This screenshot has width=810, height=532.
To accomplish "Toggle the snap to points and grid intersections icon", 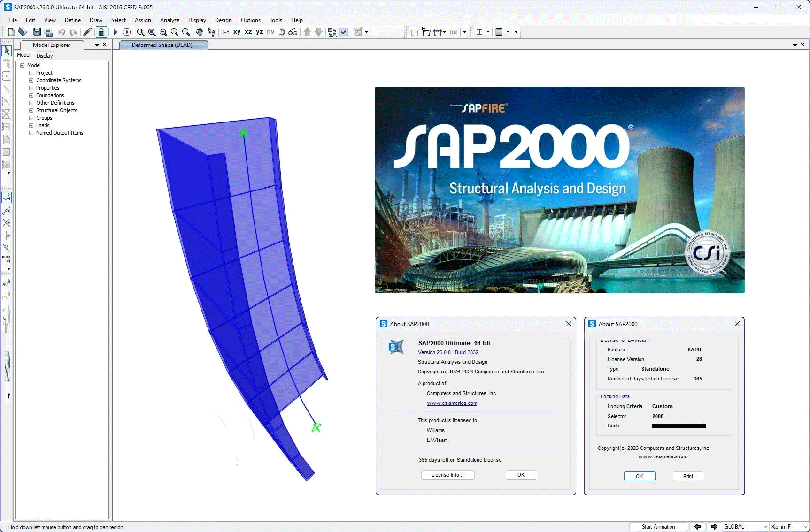I will click(7, 198).
